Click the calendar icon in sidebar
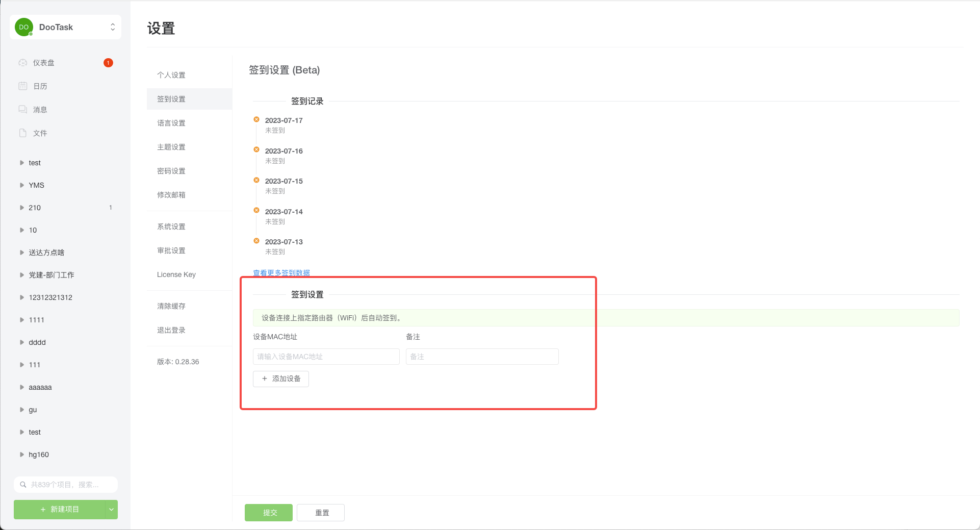The width and height of the screenshot is (980, 530). [23, 86]
